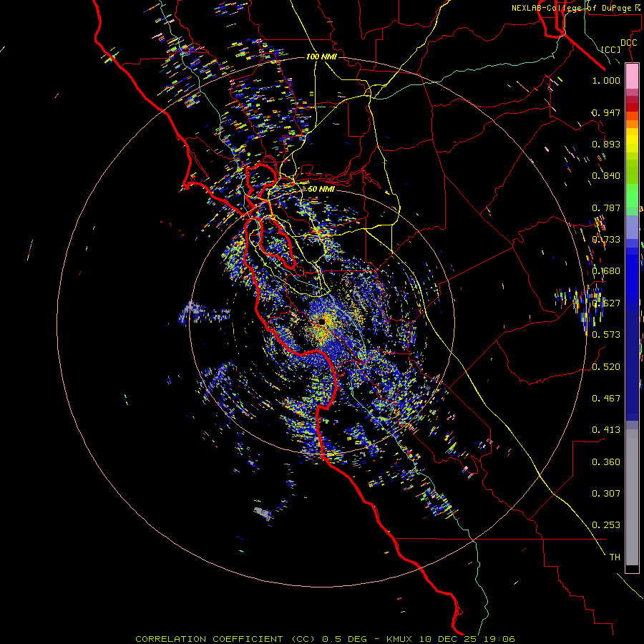This screenshot has height=644, width=644.
Task: Click the "100 NMI" range ring label
Action: pos(321,57)
